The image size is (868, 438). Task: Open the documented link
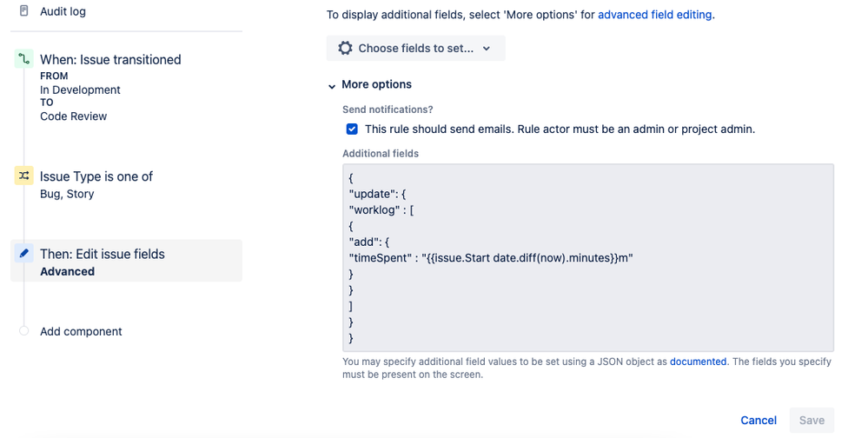pos(698,362)
